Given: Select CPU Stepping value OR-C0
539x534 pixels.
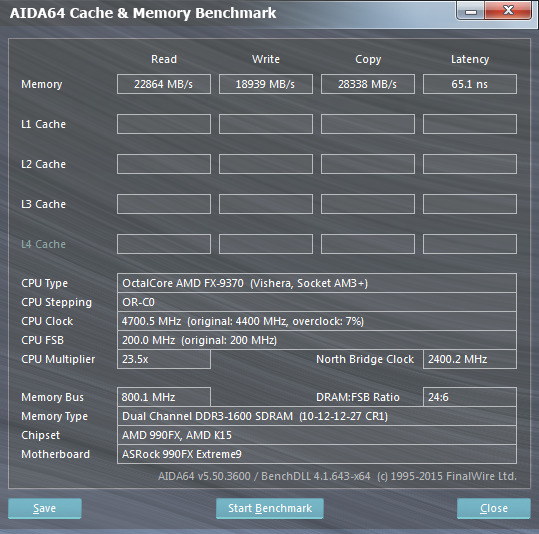Looking at the screenshot, I should 317,302.
